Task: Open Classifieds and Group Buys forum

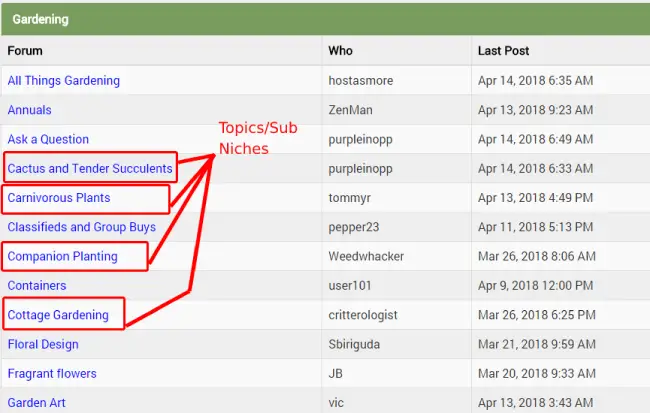Action: click(x=82, y=227)
